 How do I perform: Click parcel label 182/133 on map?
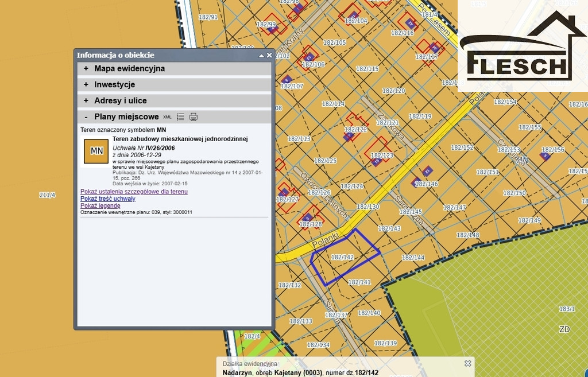301,321
